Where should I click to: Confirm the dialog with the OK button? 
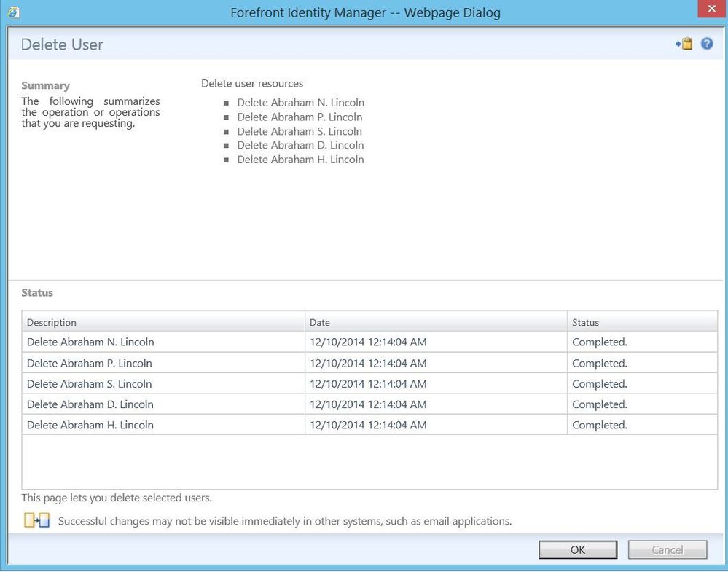578,549
